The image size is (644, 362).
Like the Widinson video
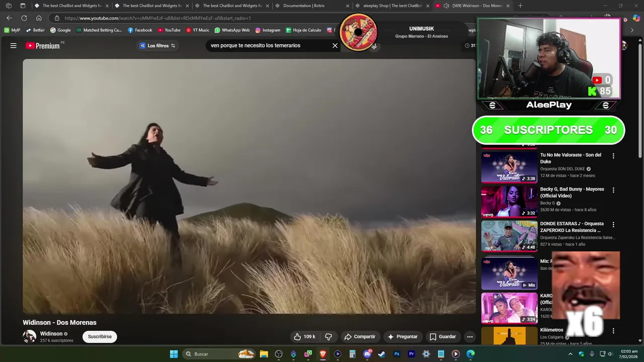(304, 337)
